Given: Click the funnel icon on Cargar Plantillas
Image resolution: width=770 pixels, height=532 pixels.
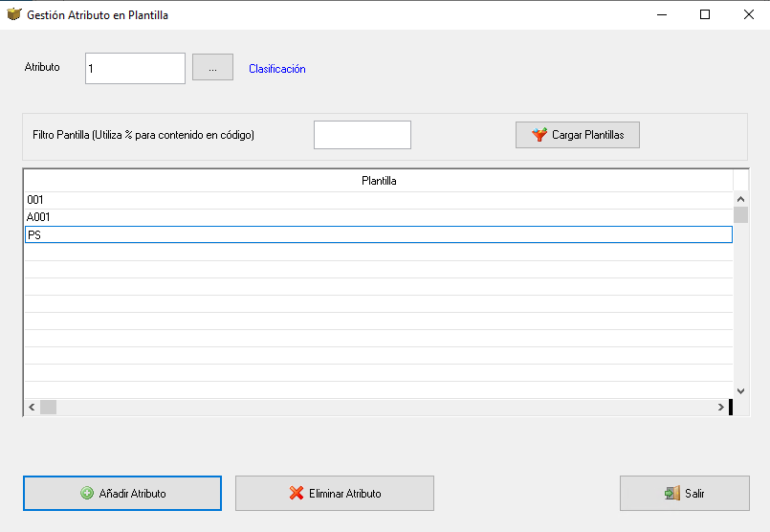Looking at the screenshot, I should [539, 135].
